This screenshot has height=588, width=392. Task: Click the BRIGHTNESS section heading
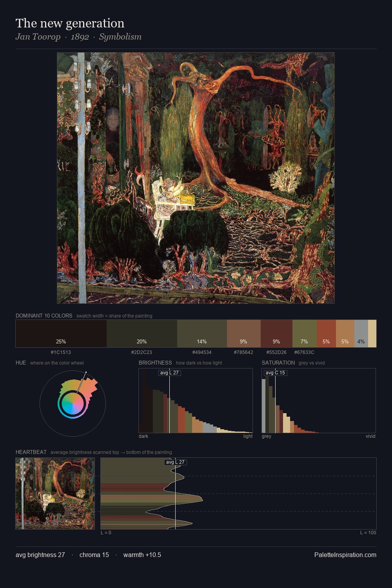[x=155, y=363]
